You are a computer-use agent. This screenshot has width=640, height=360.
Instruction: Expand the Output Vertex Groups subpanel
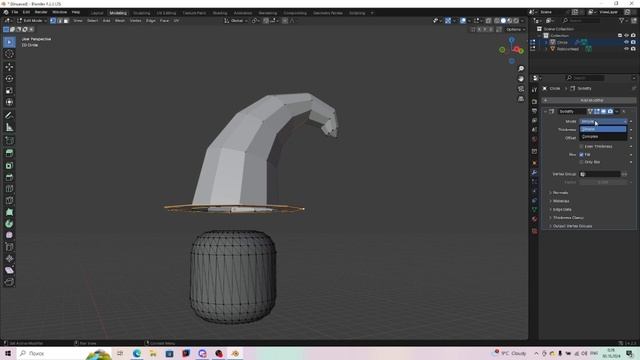click(x=572, y=226)
